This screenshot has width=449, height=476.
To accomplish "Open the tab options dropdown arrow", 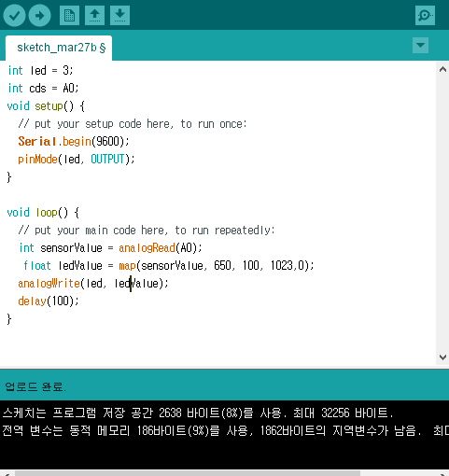I will point(420,46).
